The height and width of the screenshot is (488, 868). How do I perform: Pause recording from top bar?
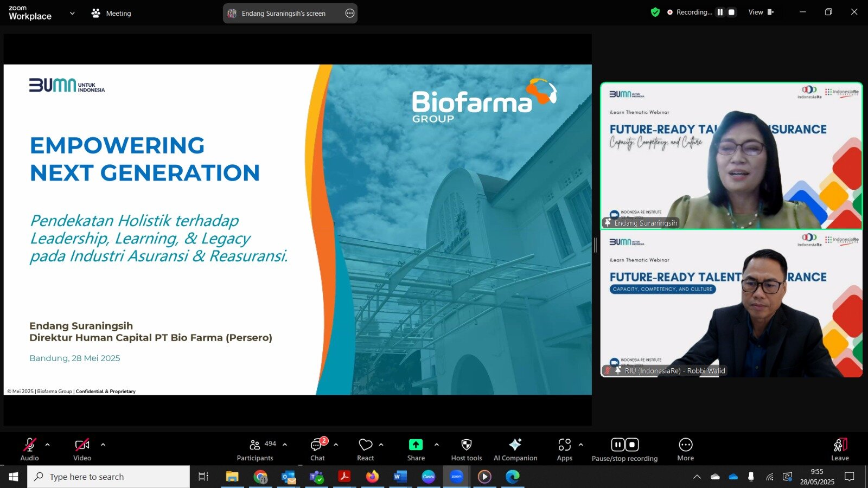720,12
